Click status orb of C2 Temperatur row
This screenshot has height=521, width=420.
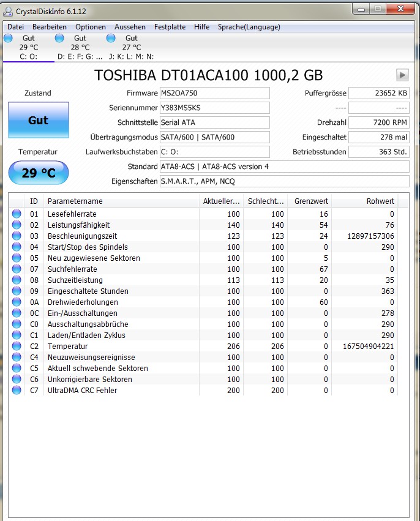click(17, 346)
